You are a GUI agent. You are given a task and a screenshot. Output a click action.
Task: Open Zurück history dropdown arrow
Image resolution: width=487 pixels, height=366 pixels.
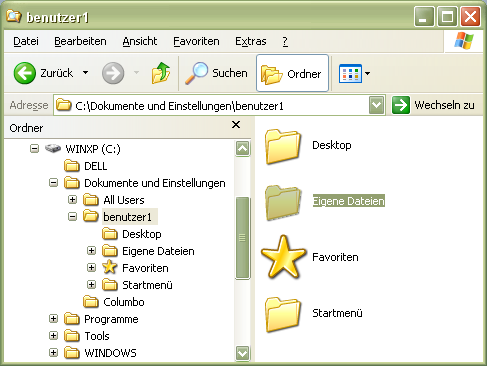point(86,72)
